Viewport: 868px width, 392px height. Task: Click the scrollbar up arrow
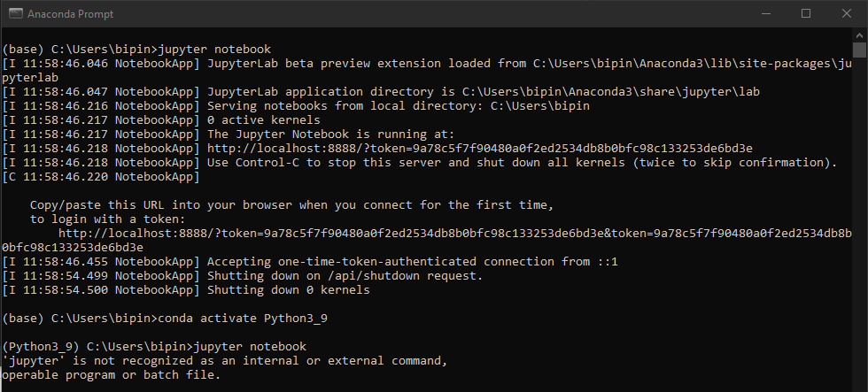[x=859, y=35]
